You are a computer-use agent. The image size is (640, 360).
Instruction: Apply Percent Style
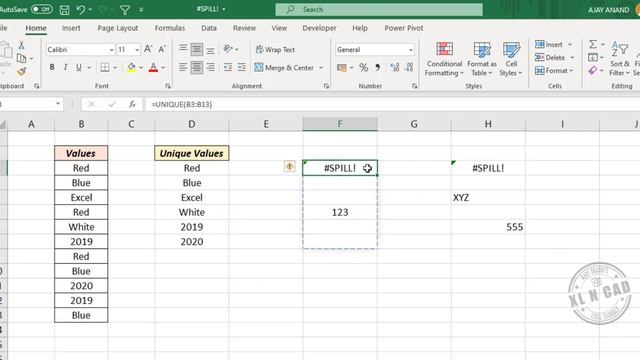363,68
